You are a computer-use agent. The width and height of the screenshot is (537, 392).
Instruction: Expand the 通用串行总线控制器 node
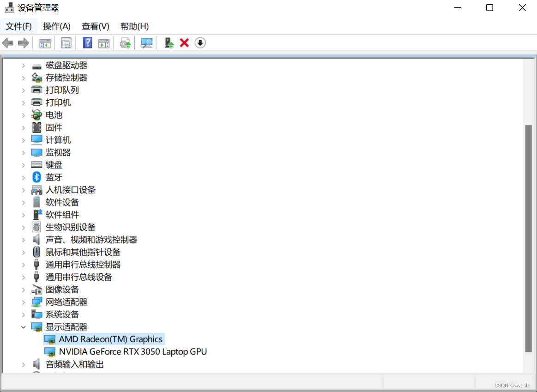pos(23,265)
